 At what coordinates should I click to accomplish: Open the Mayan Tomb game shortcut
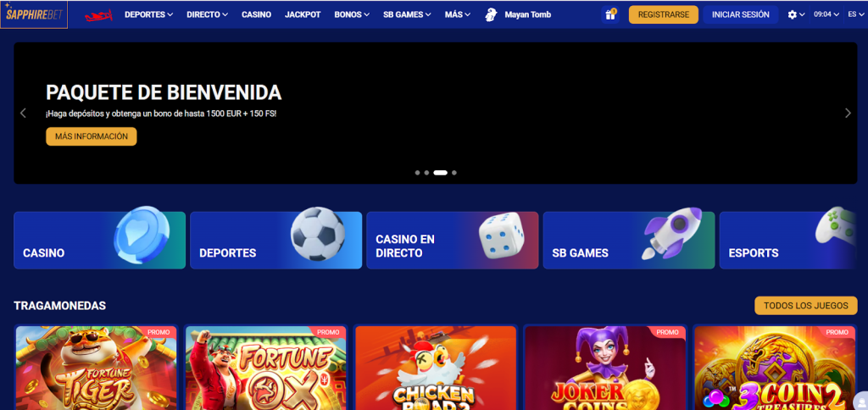point(518,15)
